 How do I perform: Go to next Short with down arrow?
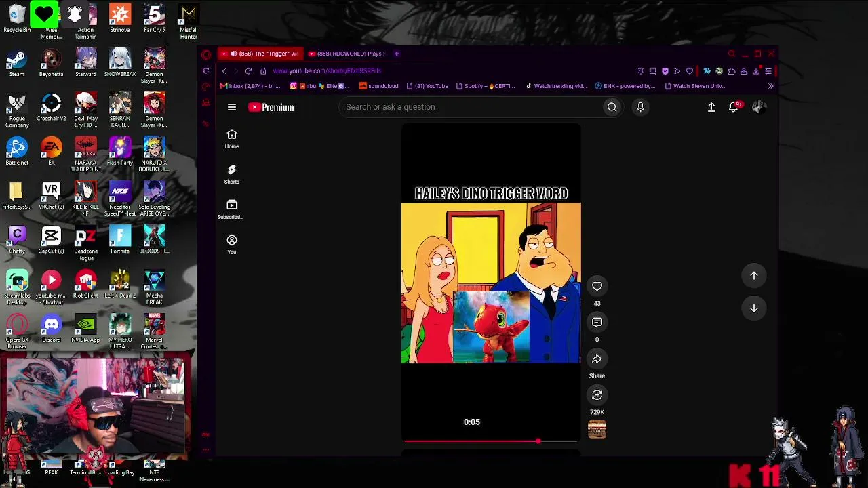click(x=753, y=308)
